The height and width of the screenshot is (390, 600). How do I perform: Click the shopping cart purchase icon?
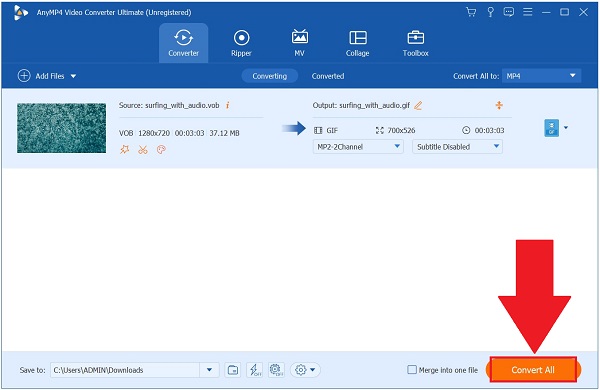(471, 12)
